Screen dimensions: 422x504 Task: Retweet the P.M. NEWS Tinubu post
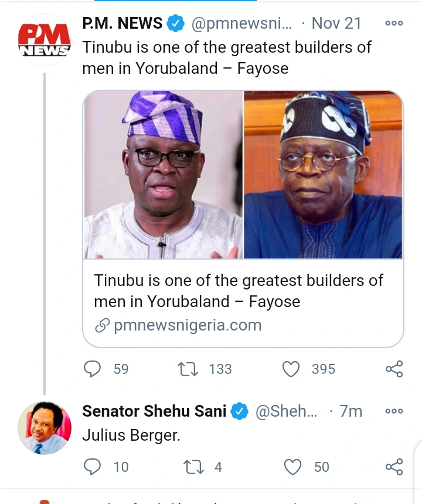(188, 369)
